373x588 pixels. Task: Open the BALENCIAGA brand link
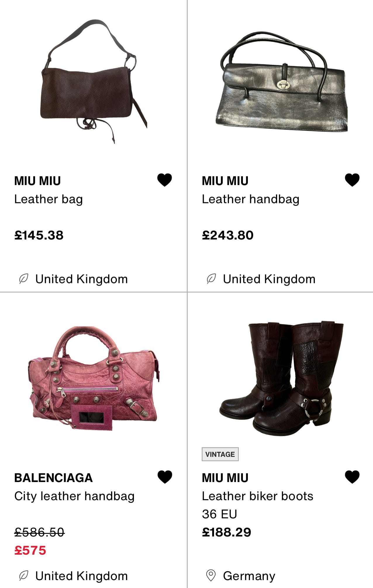tap(53, 478)
